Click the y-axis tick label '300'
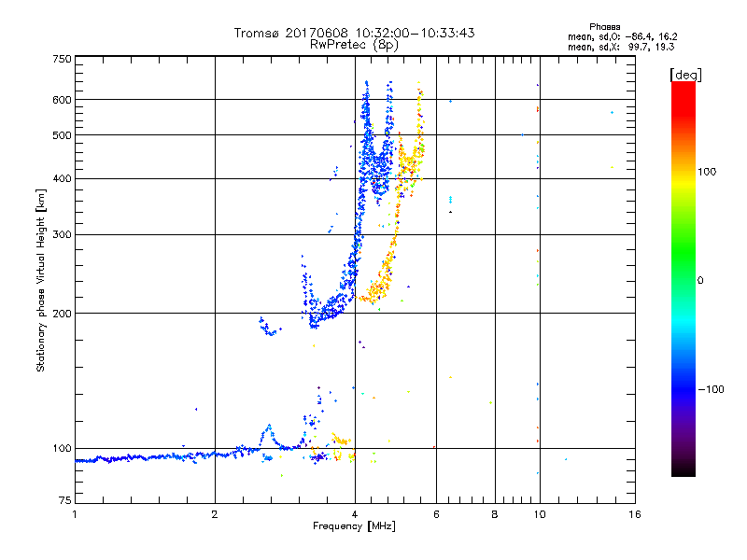Screen dimensions: 747x560 click(x=62, y=235)
